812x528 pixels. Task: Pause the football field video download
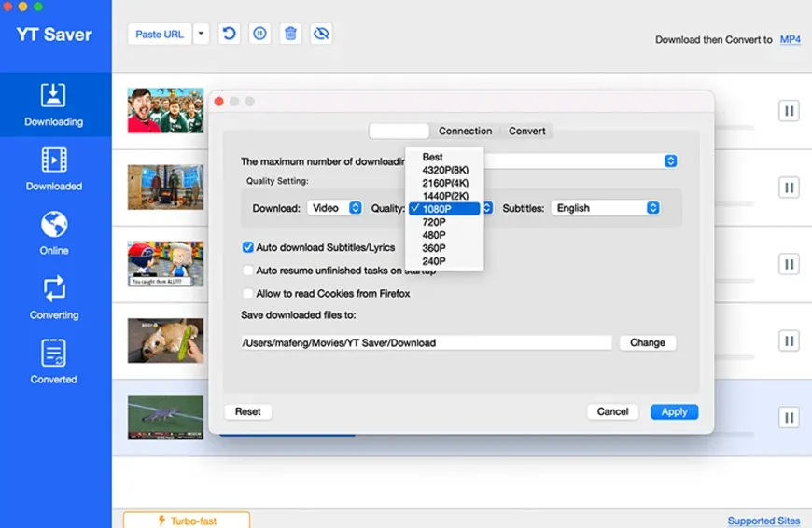pyautogui.click(x=789, y=418)
